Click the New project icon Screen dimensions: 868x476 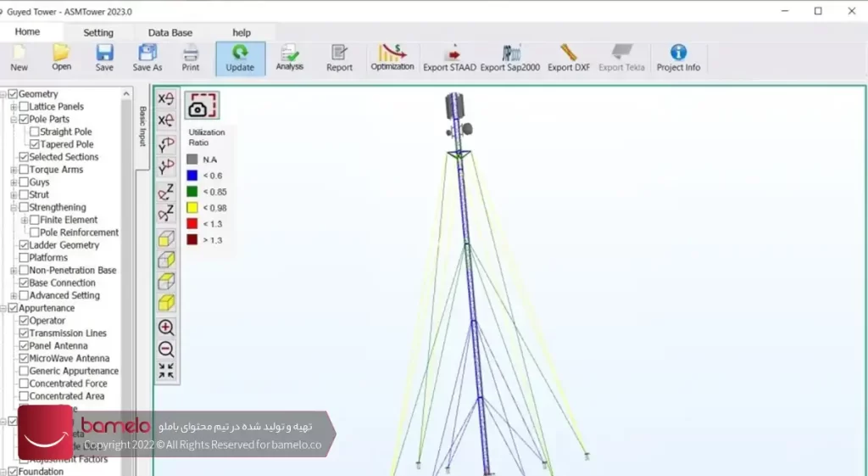(19, 58)
